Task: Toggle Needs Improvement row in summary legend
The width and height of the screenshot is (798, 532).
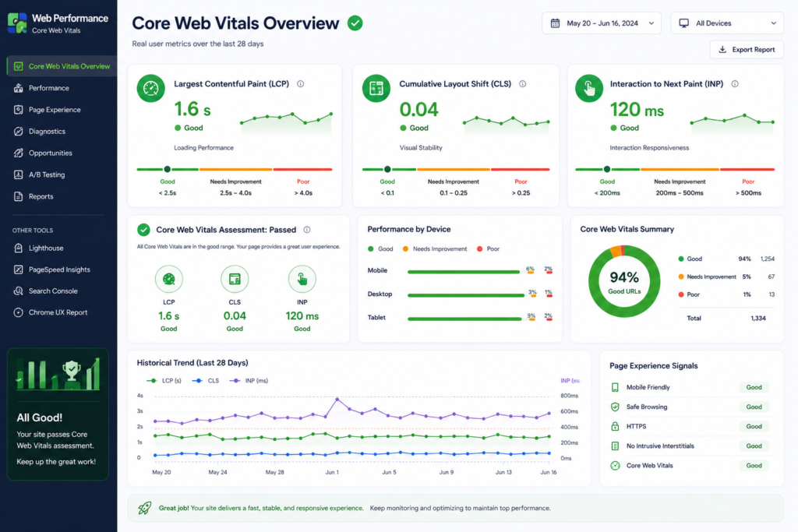Action: point(726,277)
